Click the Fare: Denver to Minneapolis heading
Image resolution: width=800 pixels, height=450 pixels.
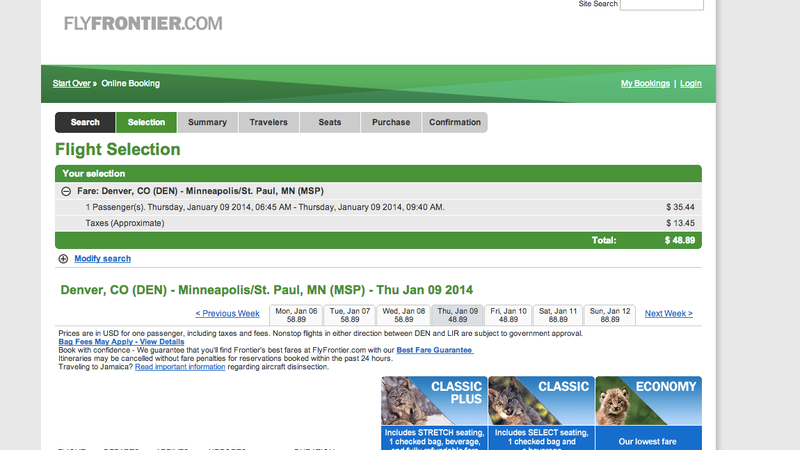200,191
